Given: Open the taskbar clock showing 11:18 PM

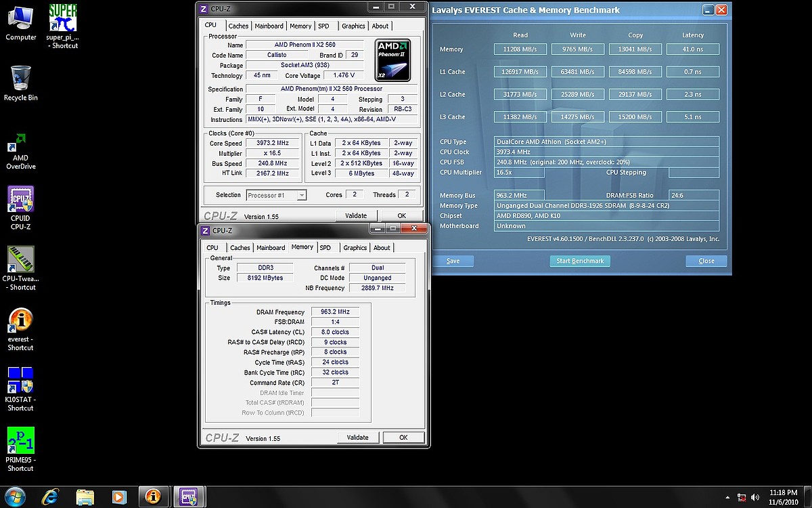Looking at the screenshot, I should (x=783, y=496).
